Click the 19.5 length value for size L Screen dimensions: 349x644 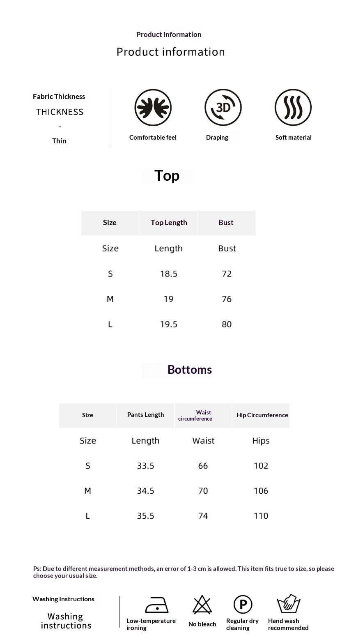click(x=169, y=324)
